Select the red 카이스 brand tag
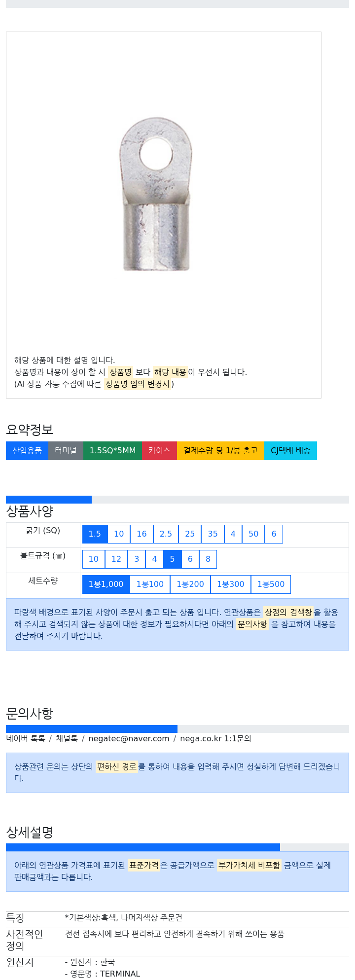The height and width of the screenshot is (980, 355). (159, 451)
